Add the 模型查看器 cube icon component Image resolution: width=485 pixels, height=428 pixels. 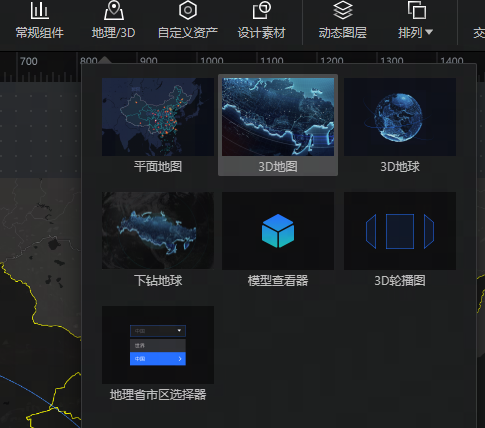(278, 231)
